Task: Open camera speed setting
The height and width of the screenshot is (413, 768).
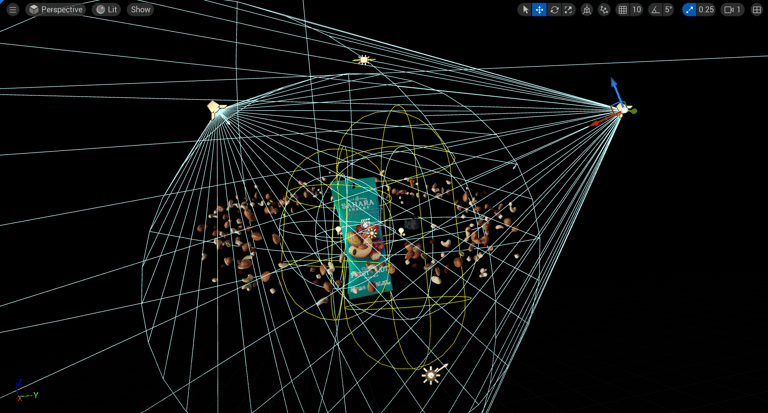Action: [x=733, y=9]
